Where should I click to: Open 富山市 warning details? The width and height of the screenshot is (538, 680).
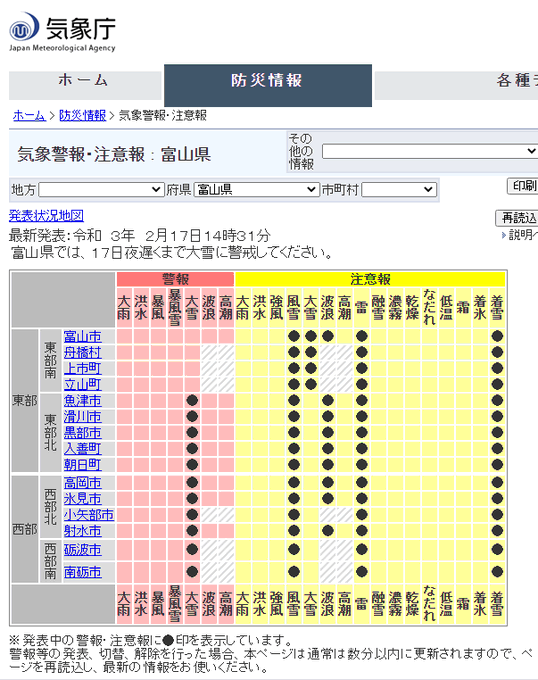82,337
